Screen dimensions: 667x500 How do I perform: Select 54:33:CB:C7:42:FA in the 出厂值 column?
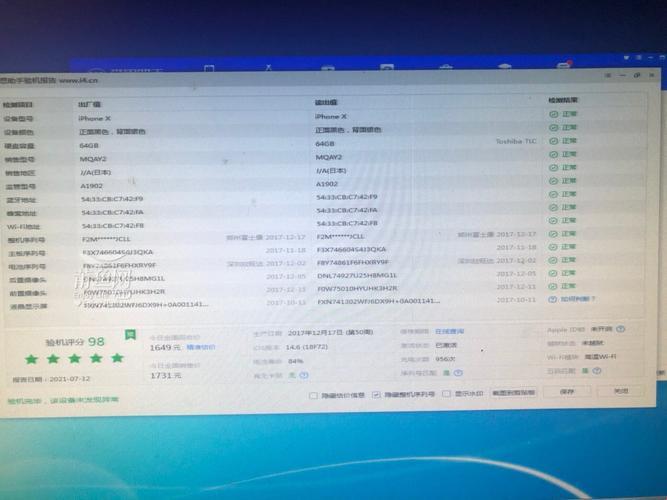pyautogui.click(x=113, y=212)
